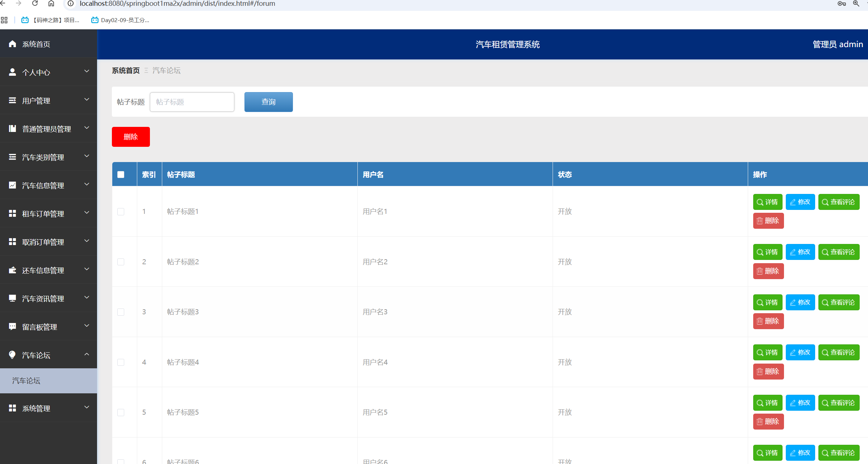This screenshot has height=464, width=868.
Task: Click the grid icon for 租车订单管理
Action: (12, 214)
